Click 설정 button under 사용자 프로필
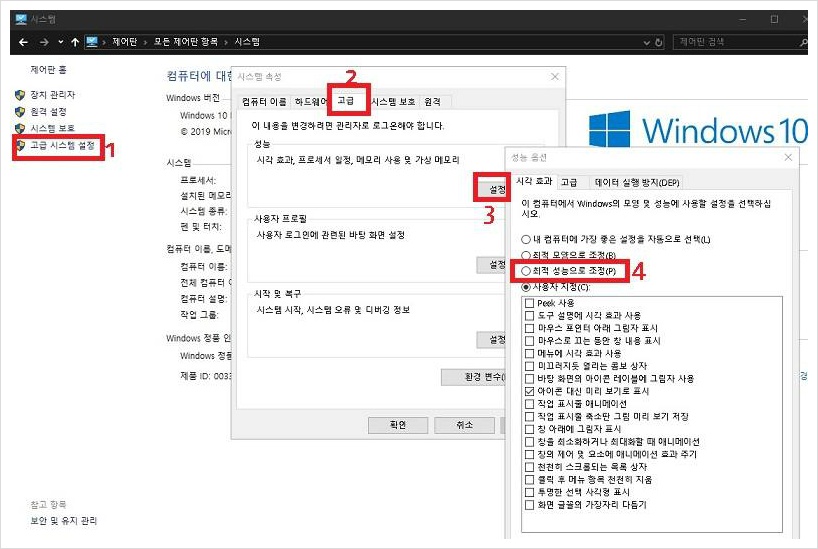This screenshot has width=818, height=549. pos(491,265)
